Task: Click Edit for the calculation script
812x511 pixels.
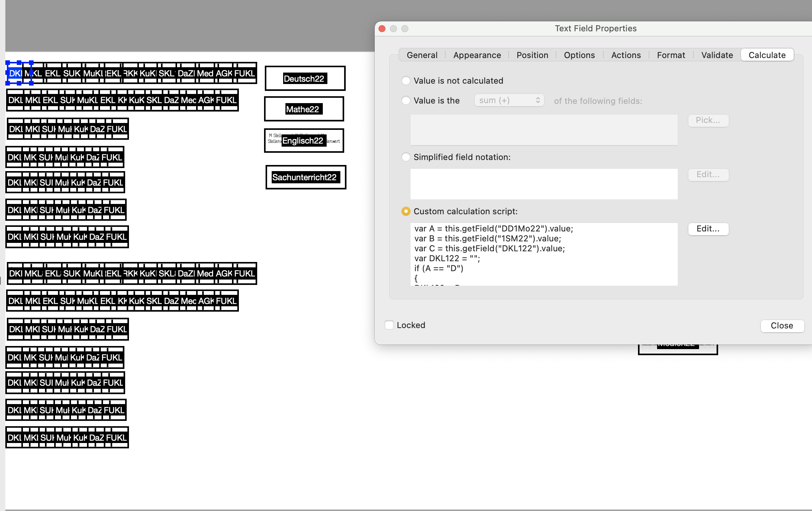Action: pos(708,229)
